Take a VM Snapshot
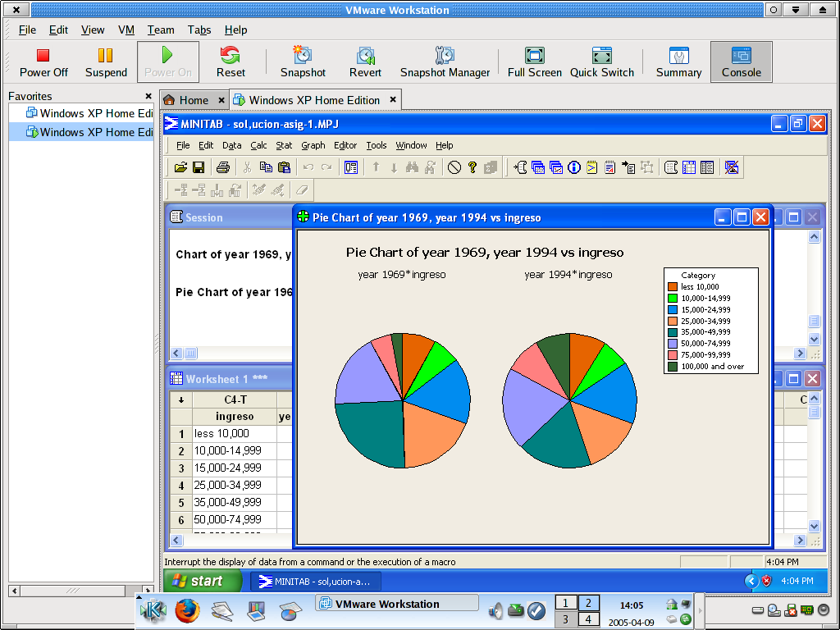Screen dimensions: 840x630 tap(303, 62)
